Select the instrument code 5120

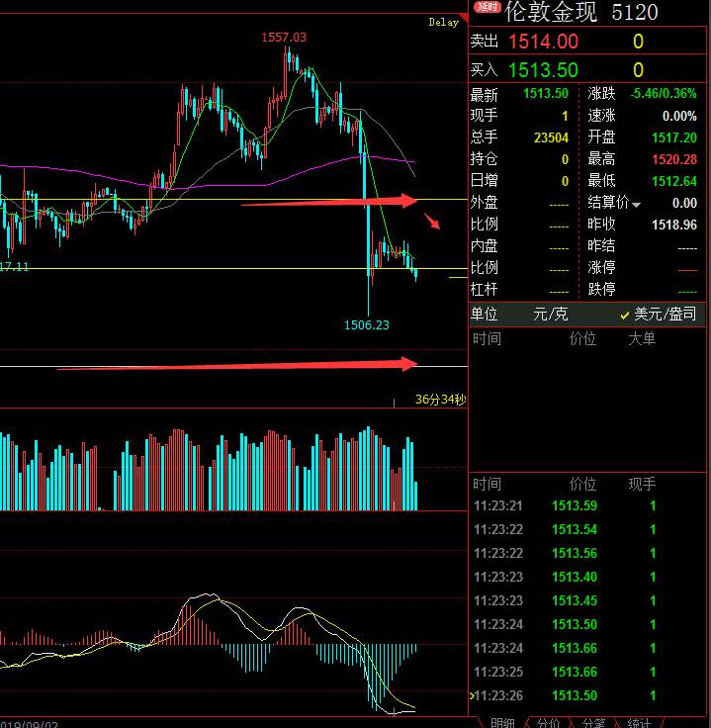[635, 13]
